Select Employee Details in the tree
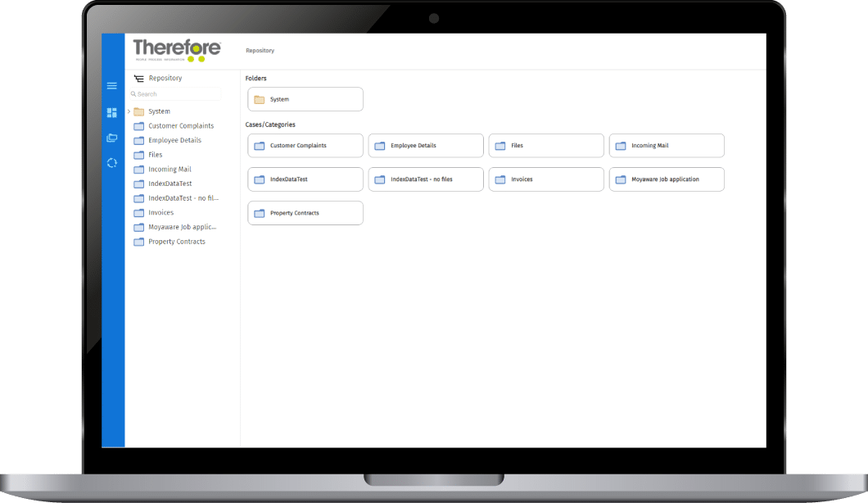This screenshot has height=503, width=868. click(174, 140)
